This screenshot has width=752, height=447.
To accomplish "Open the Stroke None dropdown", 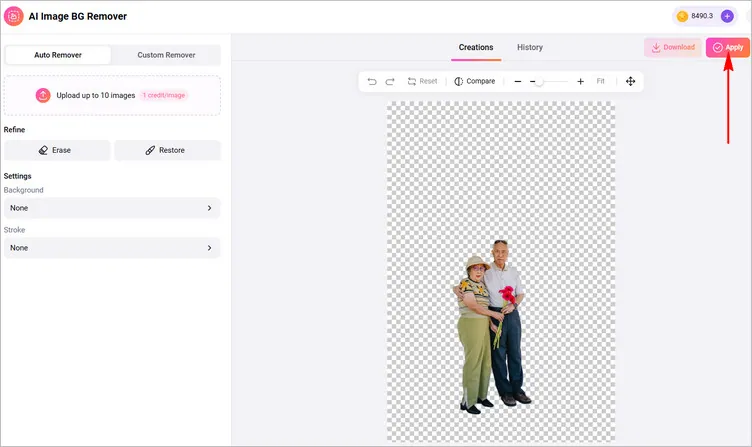I will coord(112,248).
